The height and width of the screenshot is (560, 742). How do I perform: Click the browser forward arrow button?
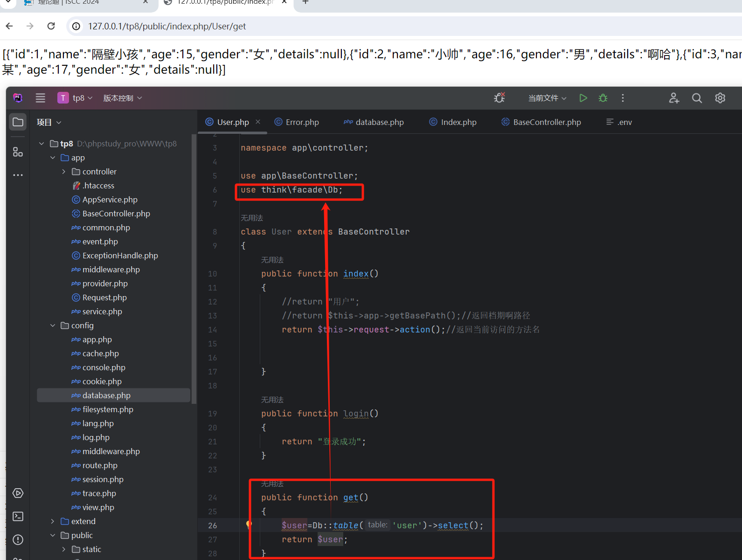[30, 26]
